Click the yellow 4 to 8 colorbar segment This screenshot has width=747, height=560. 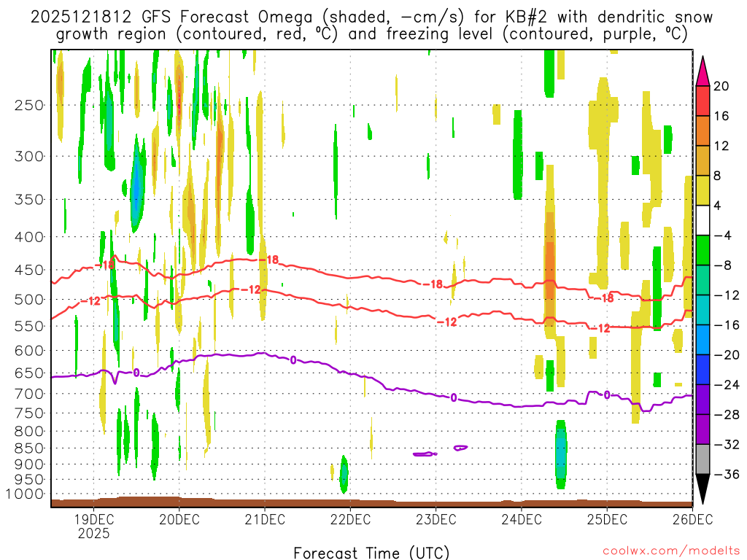[x=703, y=190]
